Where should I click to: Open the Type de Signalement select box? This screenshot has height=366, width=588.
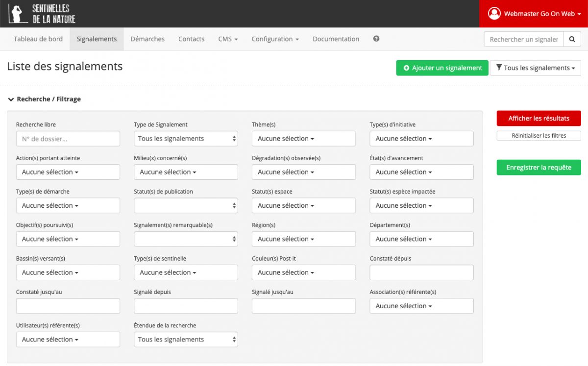tap(186, 139)
